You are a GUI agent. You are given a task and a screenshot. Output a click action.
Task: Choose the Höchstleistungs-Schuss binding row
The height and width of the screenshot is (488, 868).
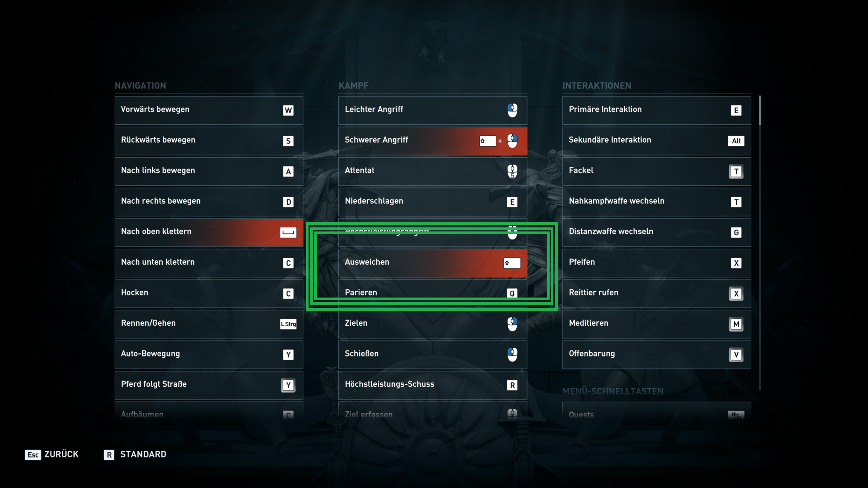point(433,385)
